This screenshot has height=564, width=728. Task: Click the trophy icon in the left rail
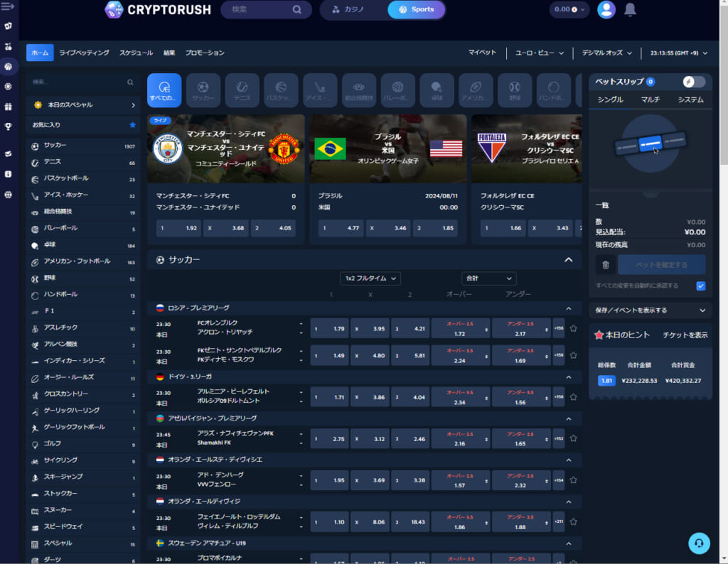coord(8,126)
